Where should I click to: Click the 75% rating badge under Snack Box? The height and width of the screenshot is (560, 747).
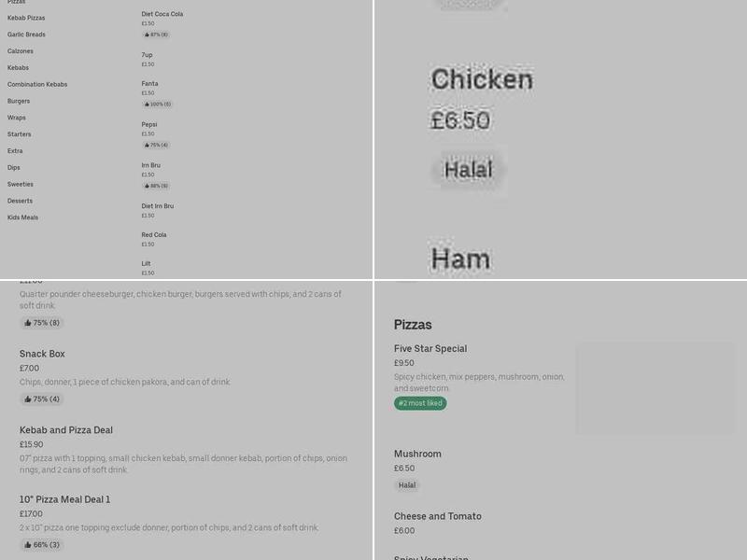[x=41, y=399]
